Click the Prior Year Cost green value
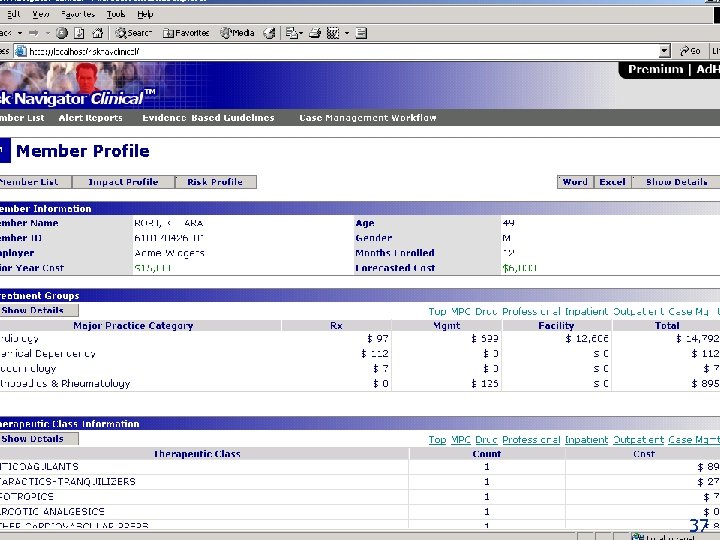This screenshot has width=720, height=540. (153, 268)
